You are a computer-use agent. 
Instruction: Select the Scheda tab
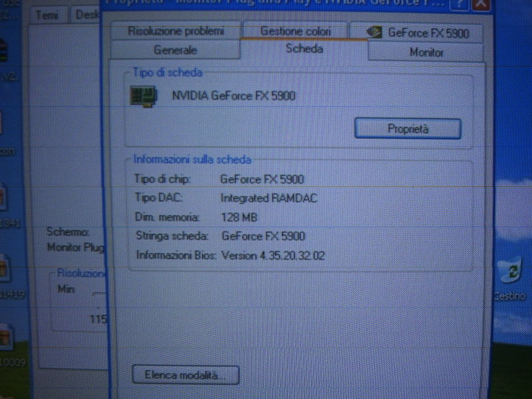click(304, 49)
